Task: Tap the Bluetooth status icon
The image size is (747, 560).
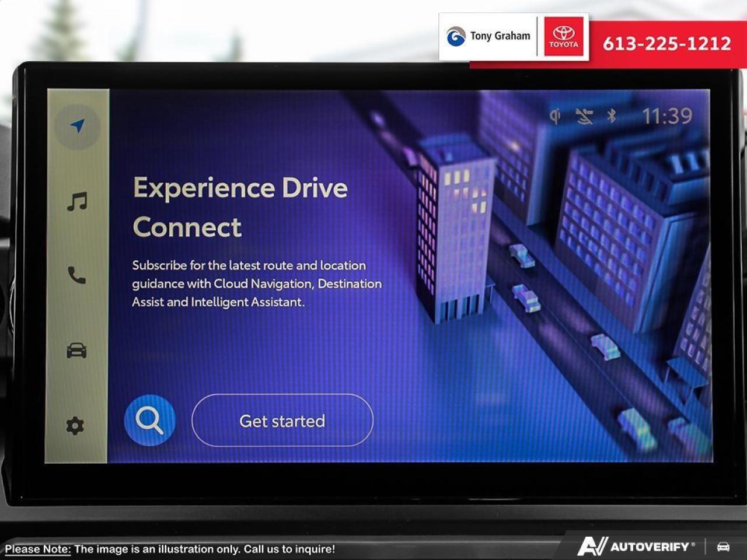Action: [611, 116]
